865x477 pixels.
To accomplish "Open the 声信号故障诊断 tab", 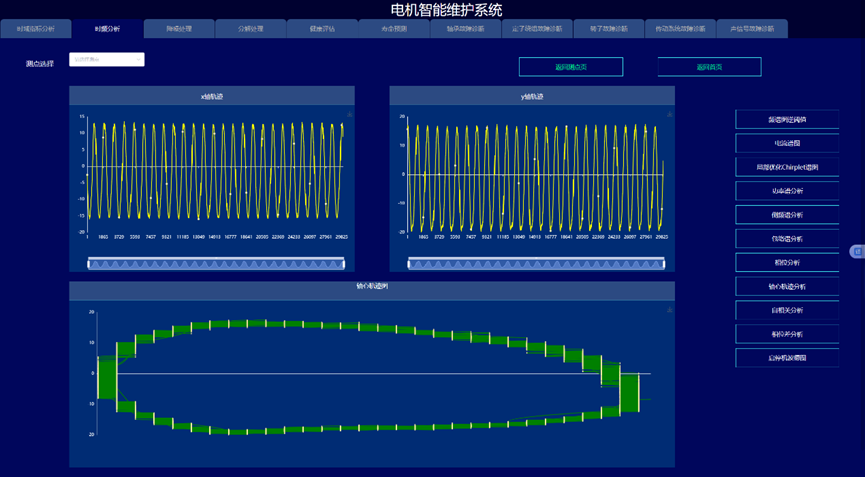I will point(752,29).
